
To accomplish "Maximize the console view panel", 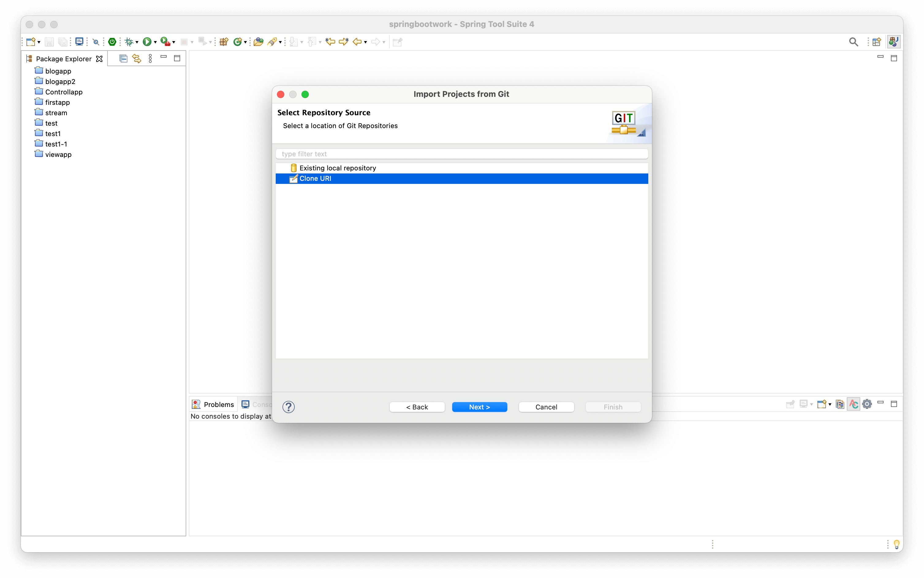I will tap(894, 404).
